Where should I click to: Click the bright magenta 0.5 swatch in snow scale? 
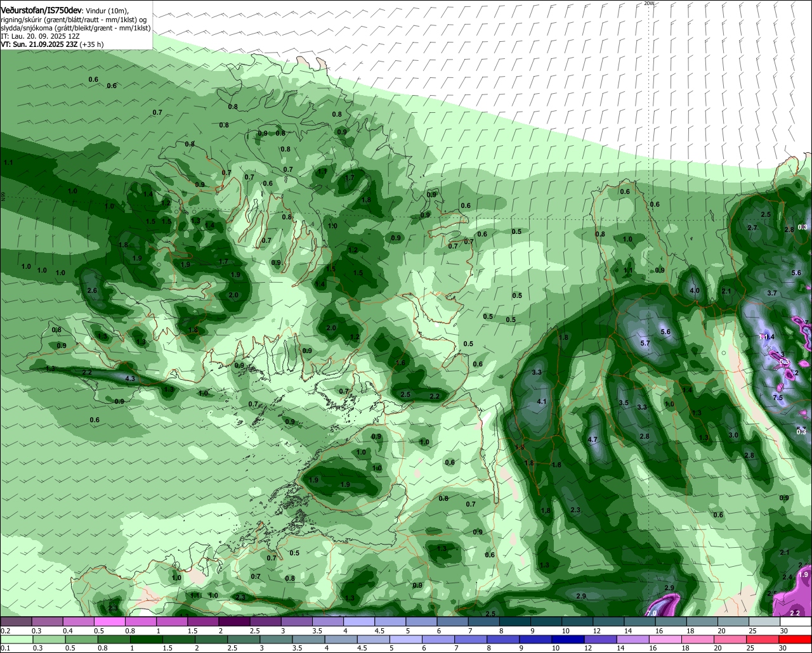(108, 622)
